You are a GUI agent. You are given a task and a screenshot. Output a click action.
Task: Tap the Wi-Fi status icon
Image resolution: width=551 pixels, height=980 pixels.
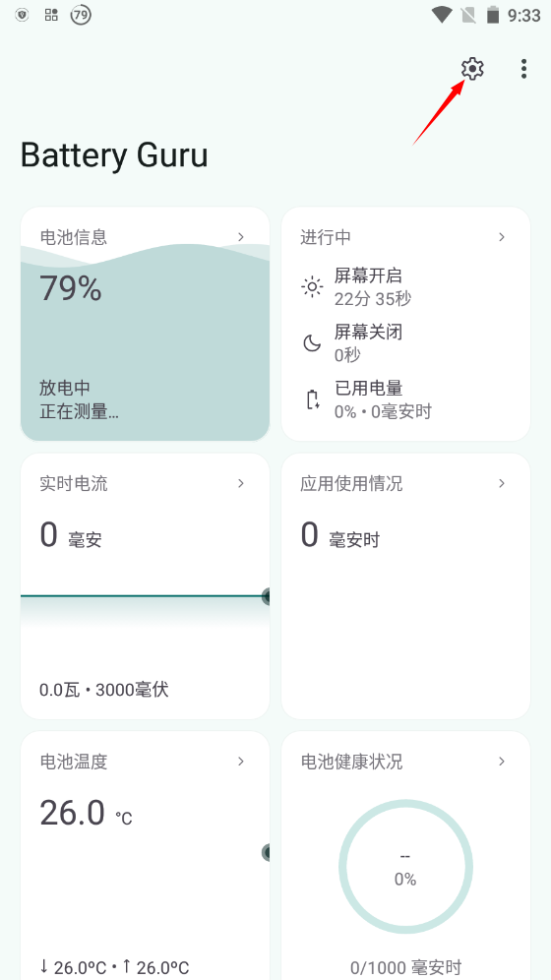(442, 15)
